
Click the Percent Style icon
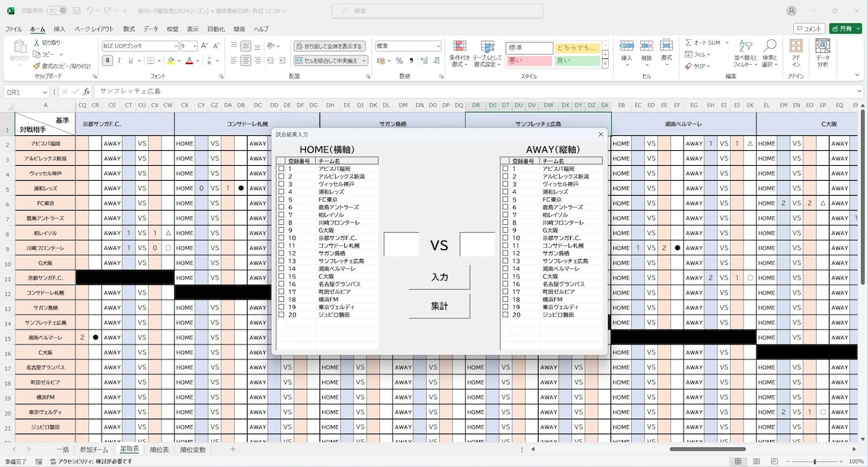pos(399,61)
